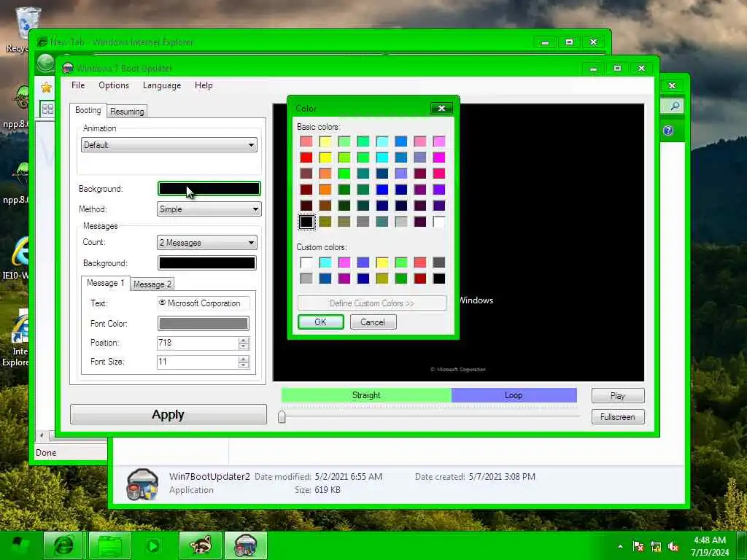Click the Start button orb

click(x=19, y=546)
